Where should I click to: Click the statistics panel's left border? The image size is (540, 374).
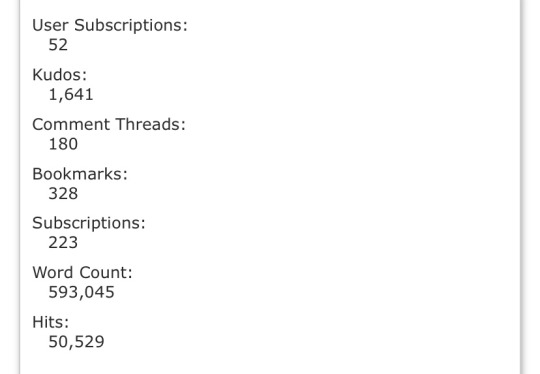click(x=20, y=187)
